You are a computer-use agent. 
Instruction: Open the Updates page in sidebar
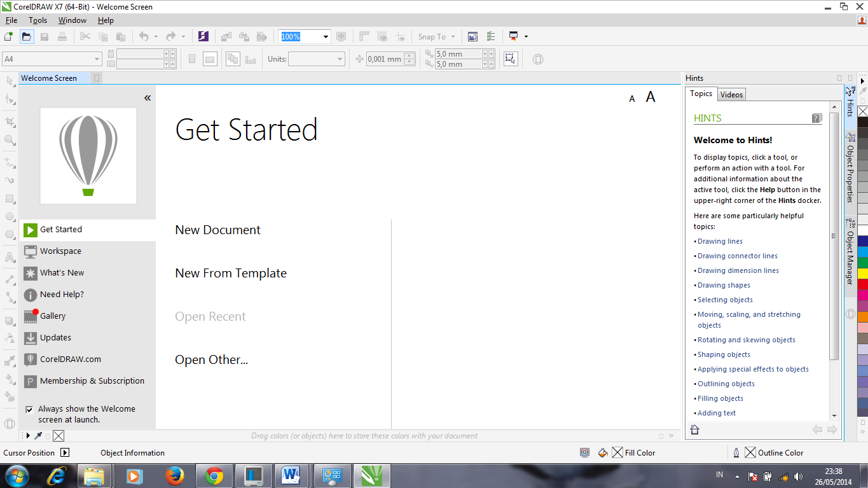coord(87,338)
